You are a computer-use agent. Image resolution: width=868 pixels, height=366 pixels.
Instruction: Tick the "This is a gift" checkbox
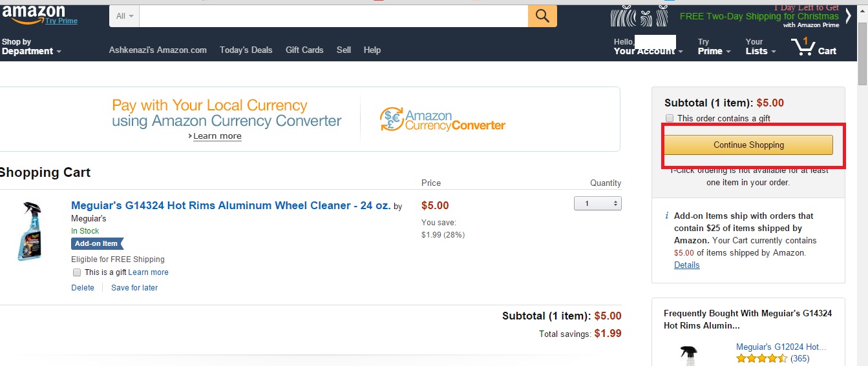[77, 272]
